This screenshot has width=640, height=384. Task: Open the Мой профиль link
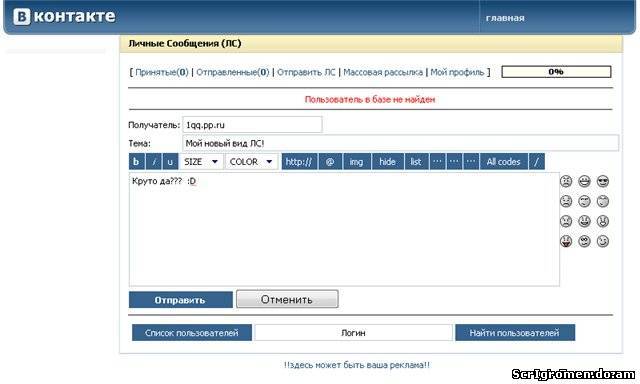click(457, 72)
